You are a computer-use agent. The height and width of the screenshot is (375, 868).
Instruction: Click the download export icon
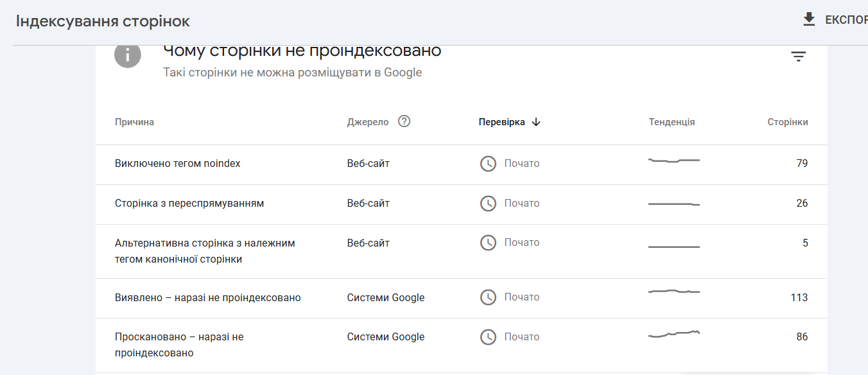(x=809, y=19)
